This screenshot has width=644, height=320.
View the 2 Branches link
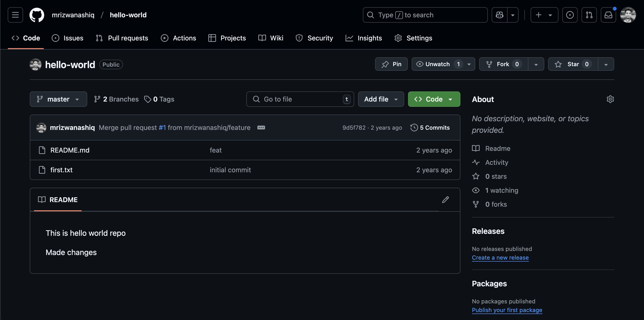click(116, 99)
